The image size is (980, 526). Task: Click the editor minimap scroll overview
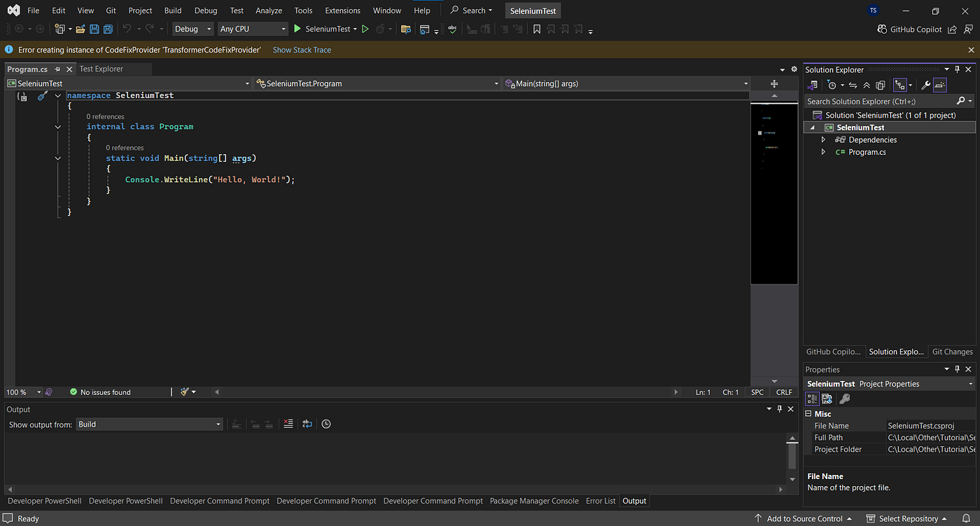[x=774, y=193]
